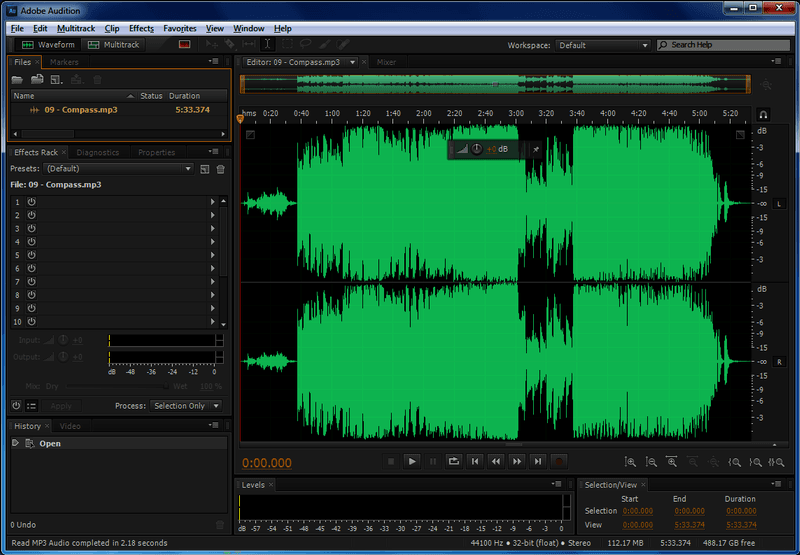Sort files by Name column header
The width and height of the screenshot is (800, 555).
coord(73,96)
